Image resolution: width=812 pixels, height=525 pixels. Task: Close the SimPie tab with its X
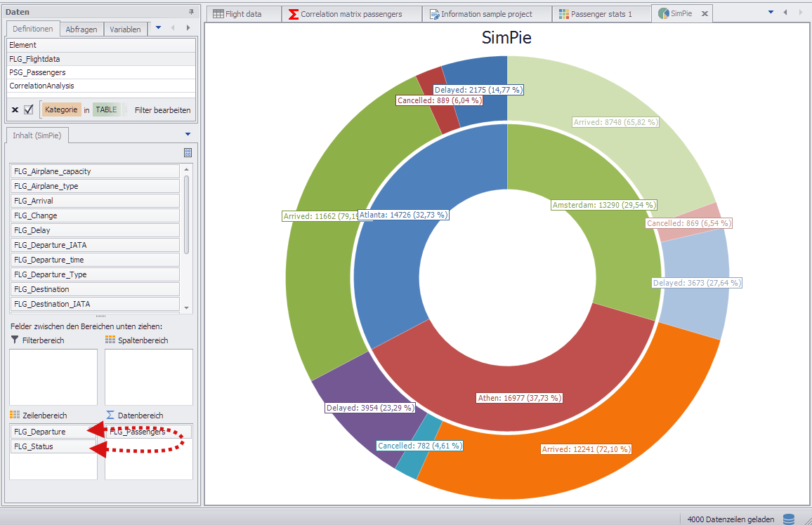pos(705,14)
